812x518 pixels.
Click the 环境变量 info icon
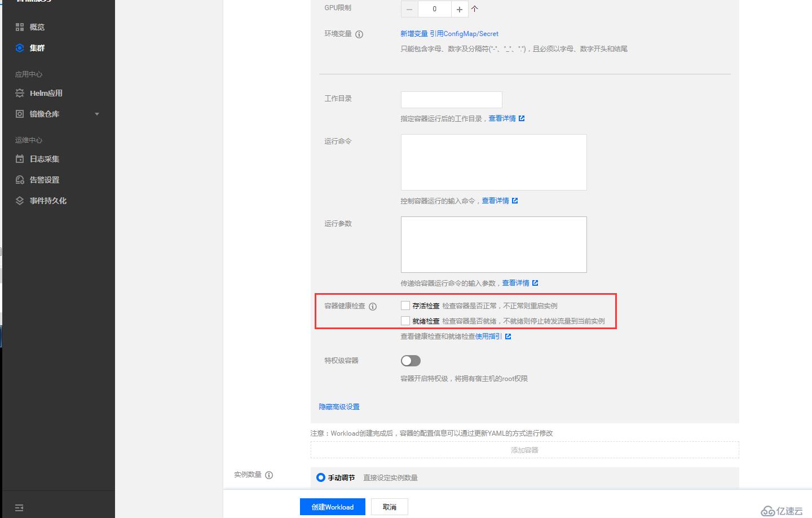(x=359, y=34)
